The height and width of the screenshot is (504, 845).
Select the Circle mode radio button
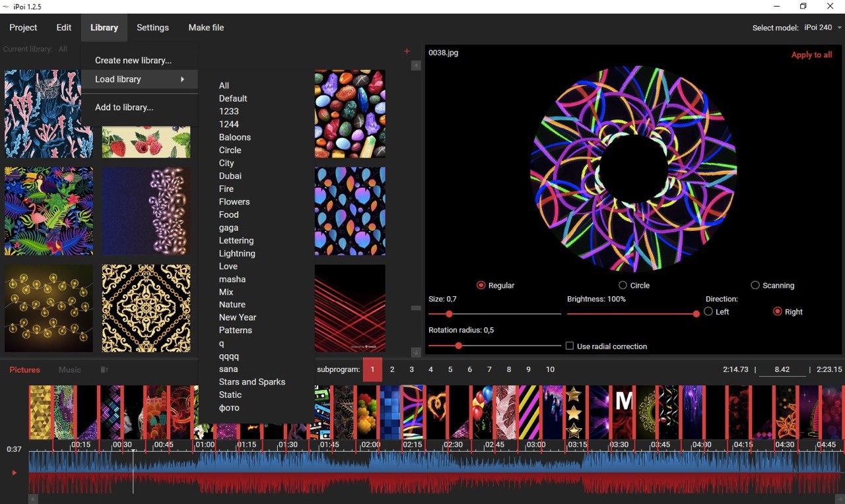coord(623,286)
